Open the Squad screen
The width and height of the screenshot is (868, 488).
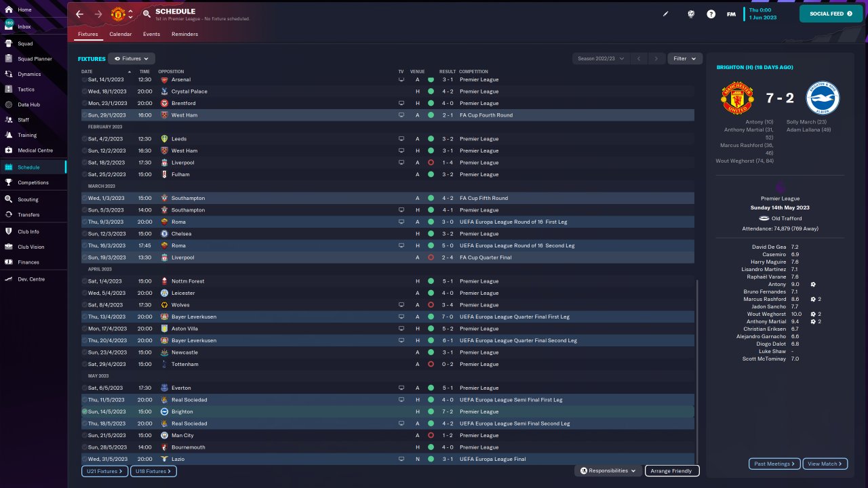tap(33, 43)
